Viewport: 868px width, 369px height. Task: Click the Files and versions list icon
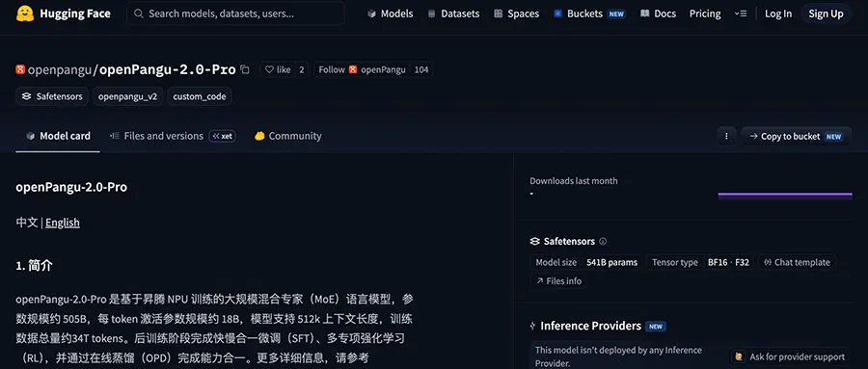[x=115, y=136]
